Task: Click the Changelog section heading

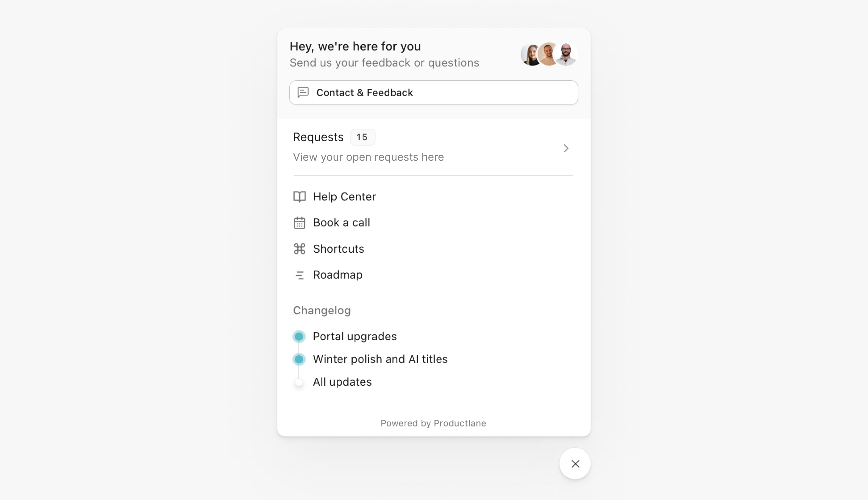Action: (x=322, y=310)
